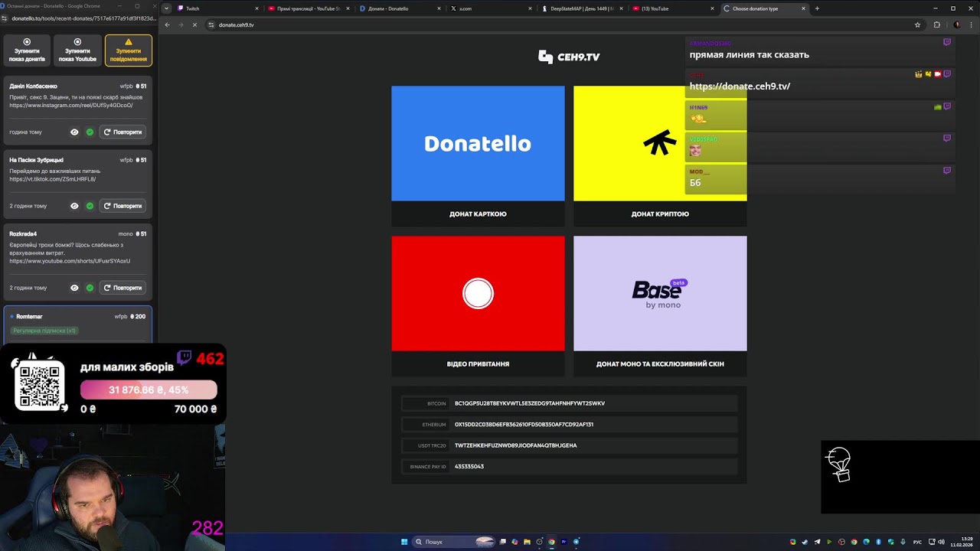Click the ДОНАТ КАРТКОЮ label
Viewport: 980px width, 551px height.
(x=478, y=214)
